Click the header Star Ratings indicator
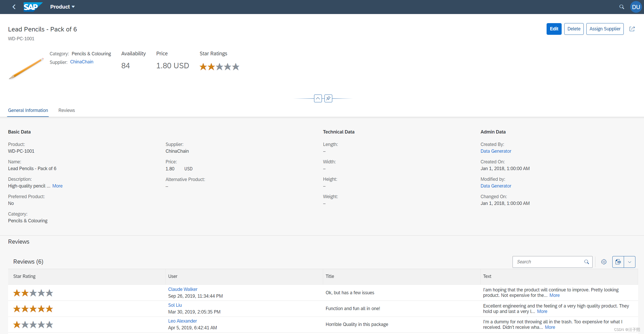The width and height of the screenshot is (644, 334). click(x=219, y=67)
